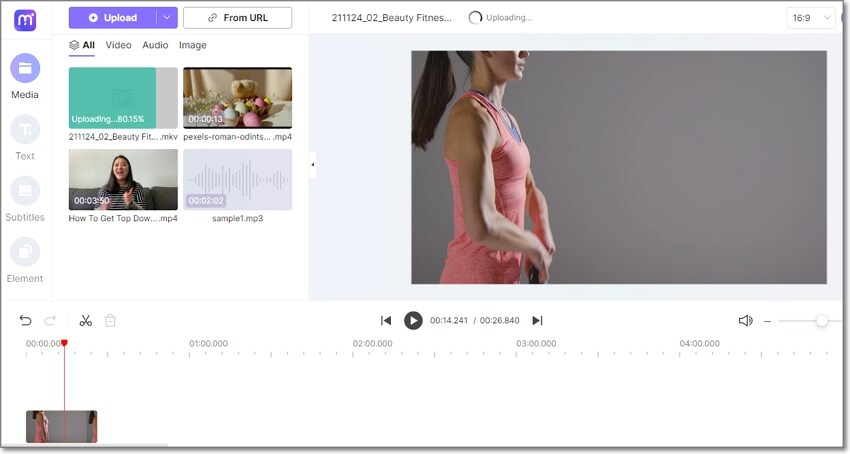The image size is (850, 454).
Task: Select the video clip on the timeline track
Action: (61, 426)
